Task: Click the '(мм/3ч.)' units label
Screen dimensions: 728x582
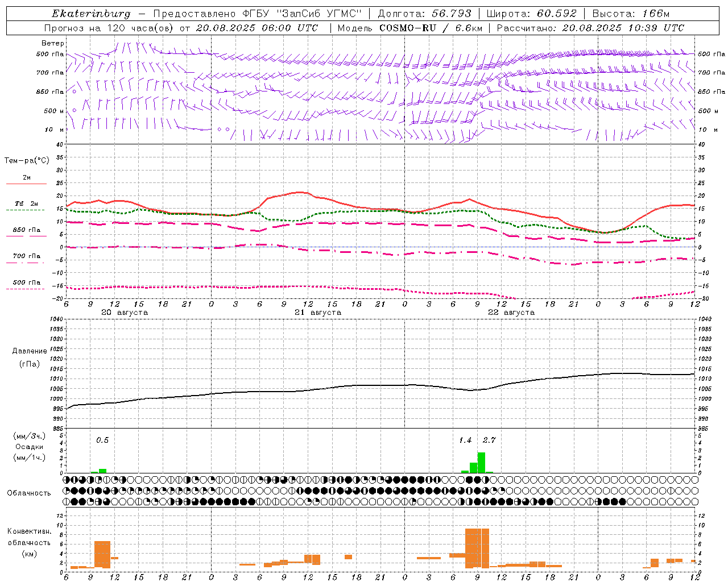Action: [x=30, y=436]
